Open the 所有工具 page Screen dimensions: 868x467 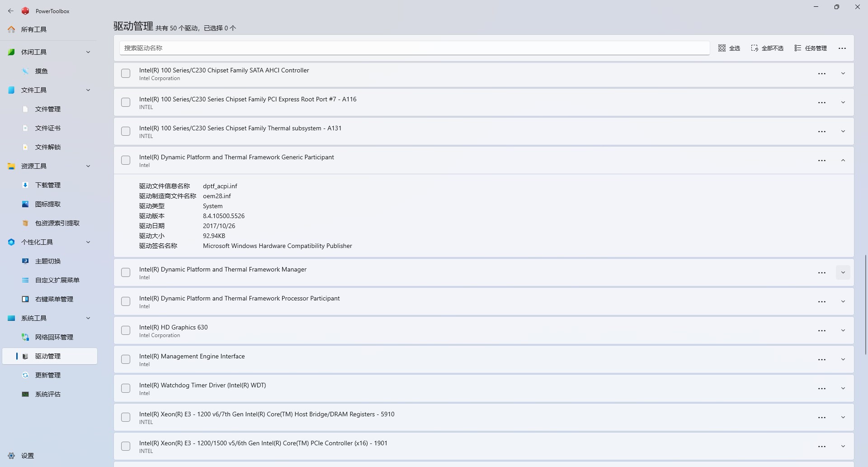50,29
